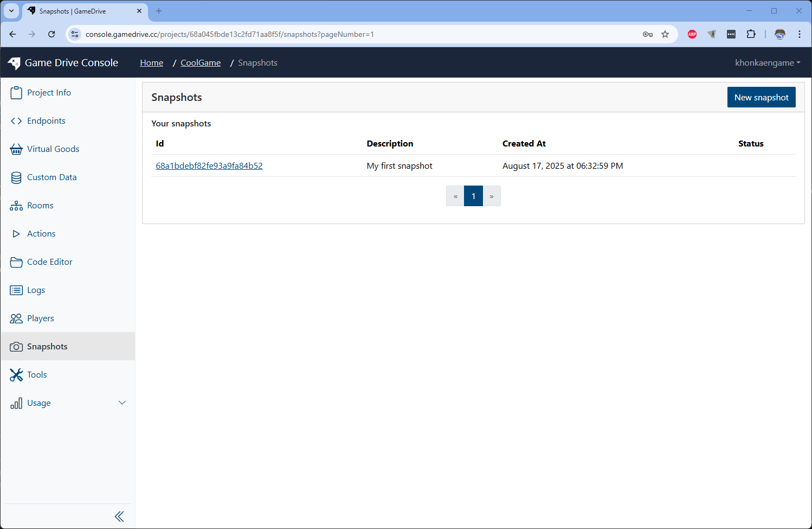
Task: Open the khonkaengame account dropdown
Action: 767,63
